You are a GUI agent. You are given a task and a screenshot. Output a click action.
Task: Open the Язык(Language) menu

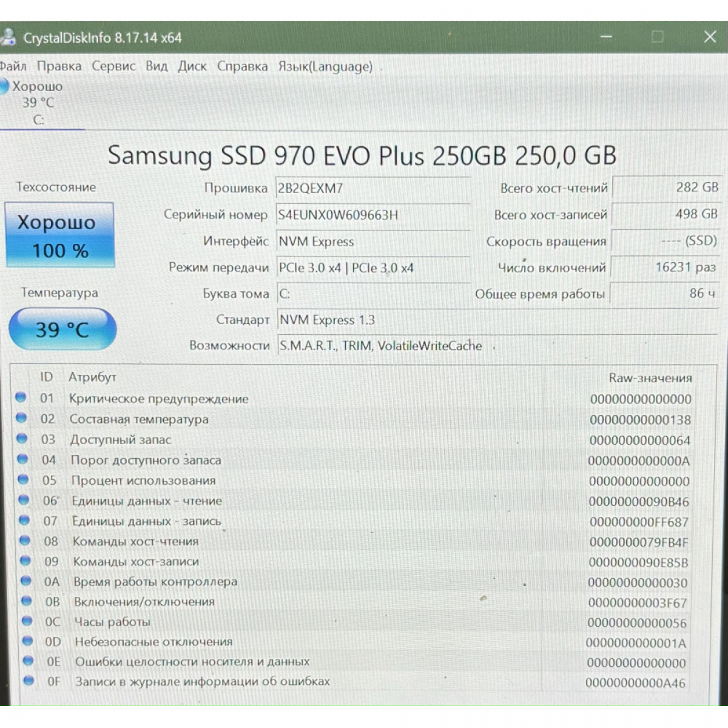(x=325, y=66)
